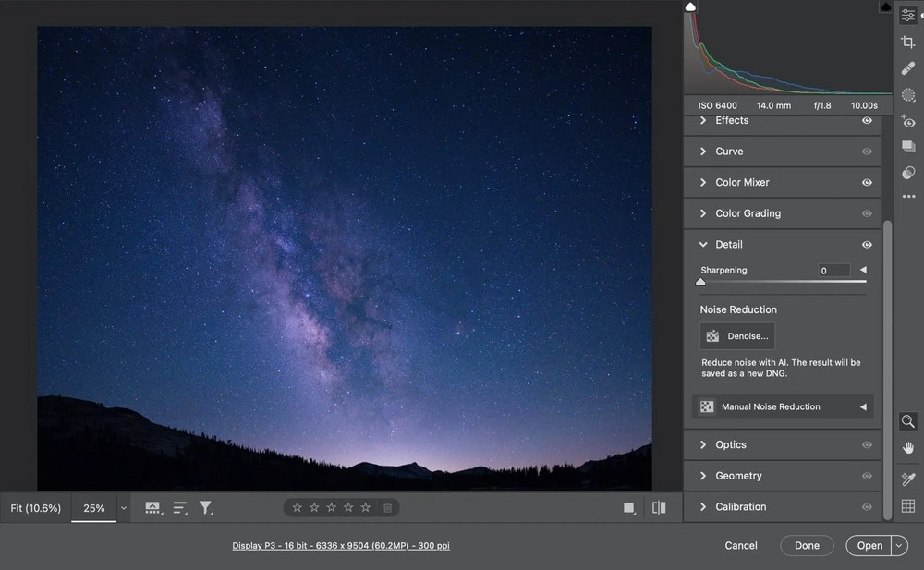Open the Open button dropdown arrow
The width and height of the screenshot is (924, 570).
click(x=899, y=546)
